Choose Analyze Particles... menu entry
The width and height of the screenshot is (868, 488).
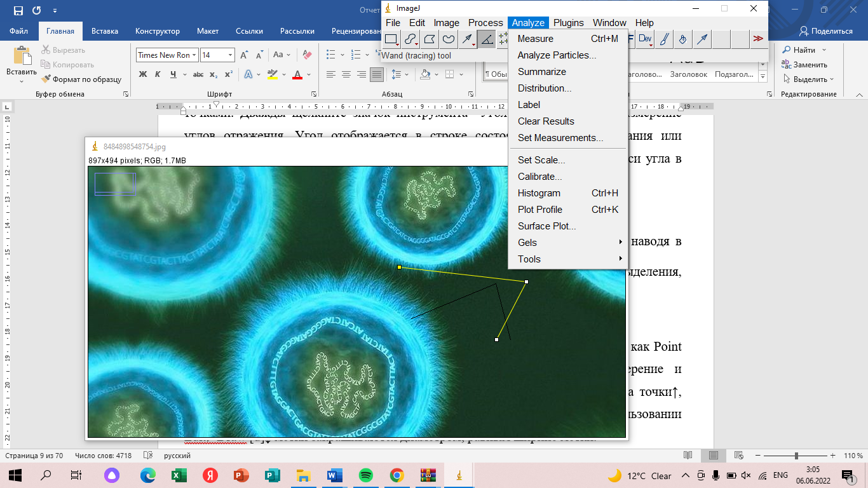pos(568,55)
